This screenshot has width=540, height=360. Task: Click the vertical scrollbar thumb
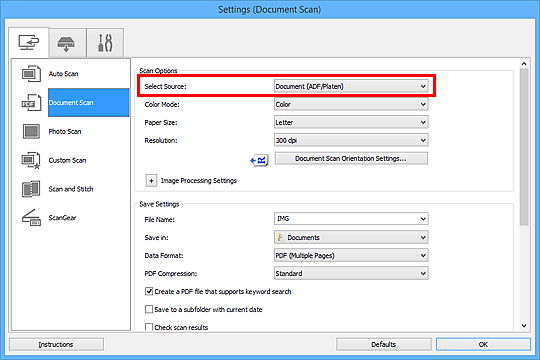(x=524, y=147)
